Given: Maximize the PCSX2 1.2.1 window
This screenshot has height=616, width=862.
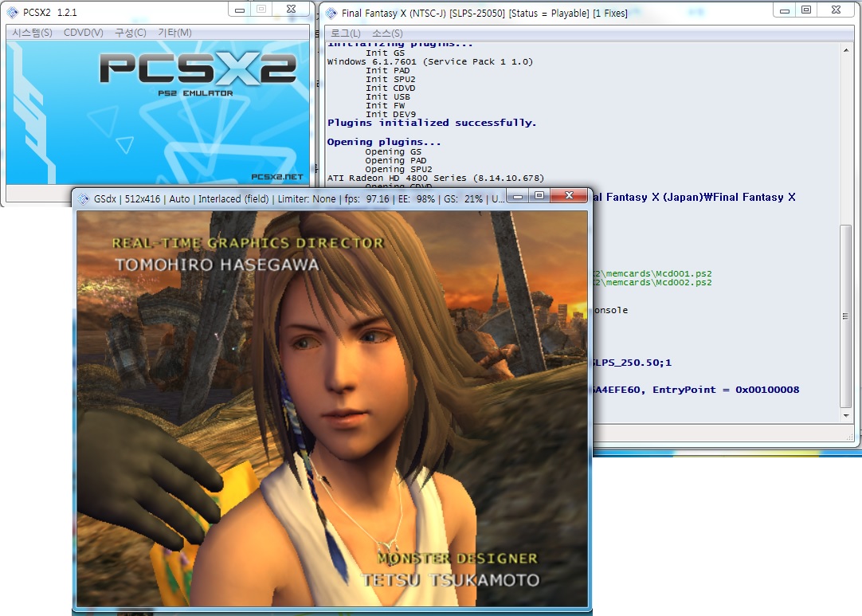Looking at the screenshot, I should 261,10.
